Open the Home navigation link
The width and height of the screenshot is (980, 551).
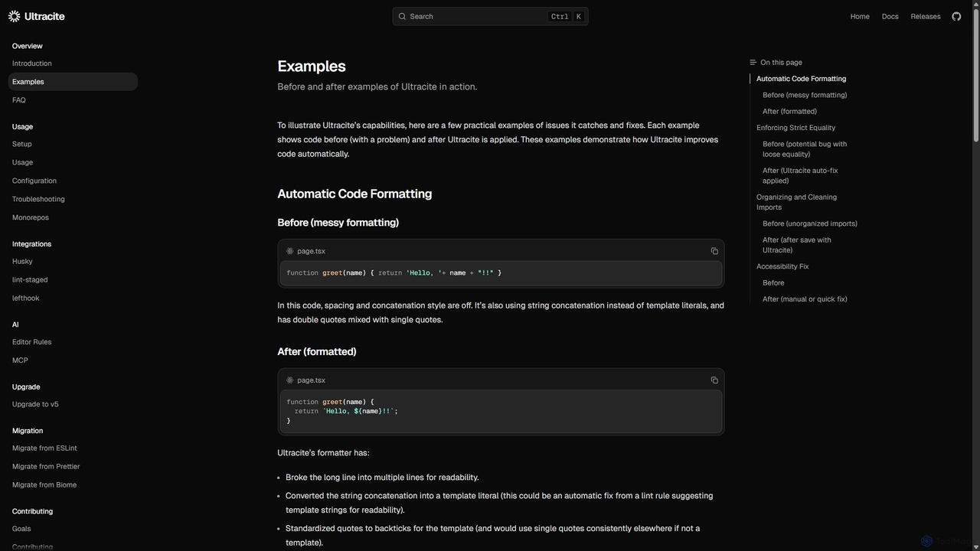[x=860, y=16]
